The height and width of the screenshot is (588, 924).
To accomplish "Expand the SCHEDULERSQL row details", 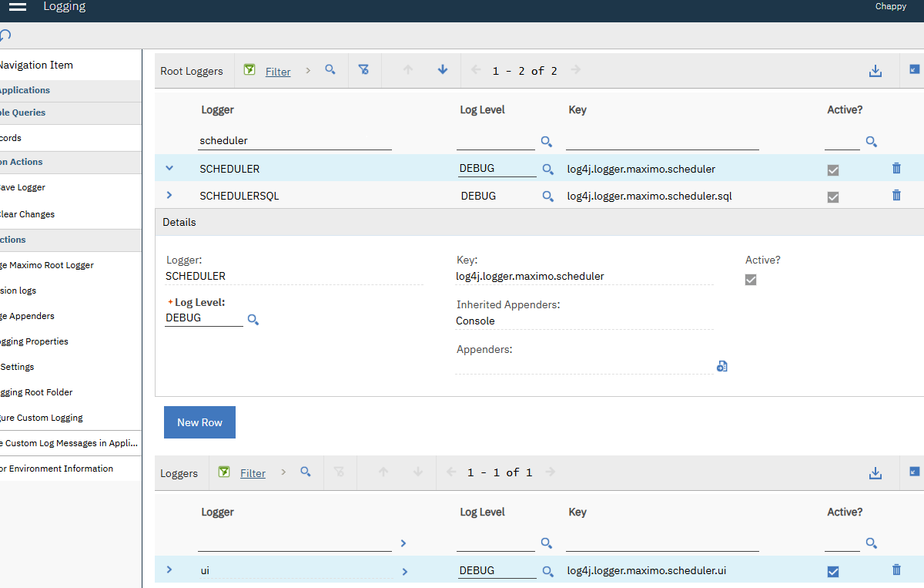I will [x=169, y=195].
